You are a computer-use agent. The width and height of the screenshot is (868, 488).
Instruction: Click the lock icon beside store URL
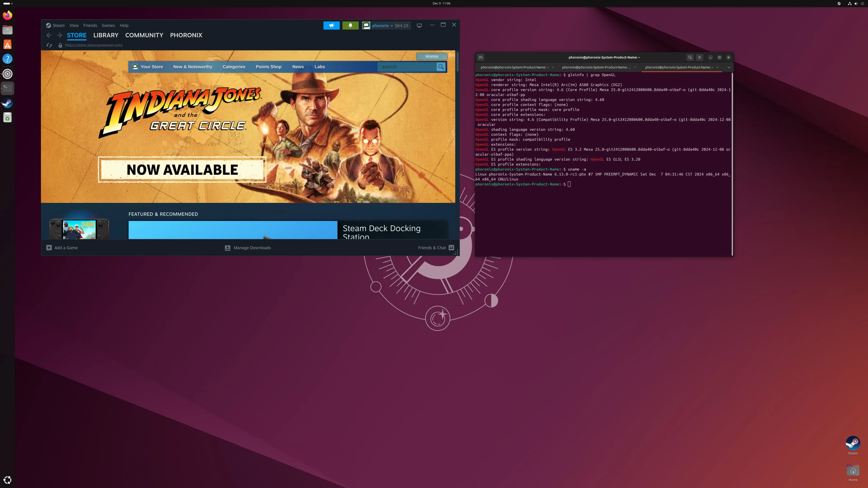60,45
